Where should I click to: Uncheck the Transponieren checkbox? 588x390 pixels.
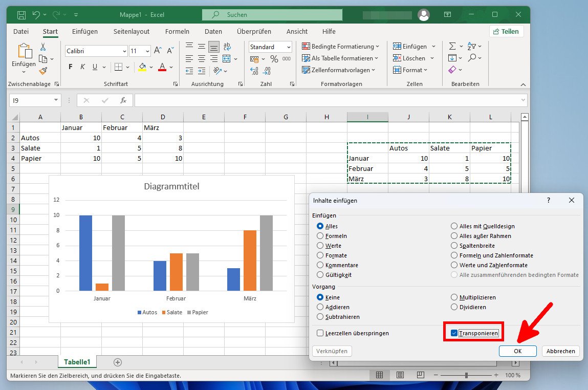[x=453, y=333]
